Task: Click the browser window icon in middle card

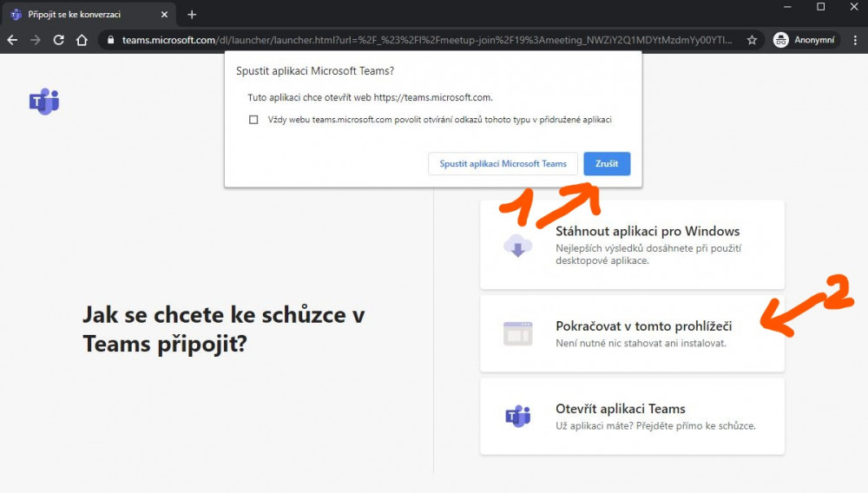Action: [518, 333]
